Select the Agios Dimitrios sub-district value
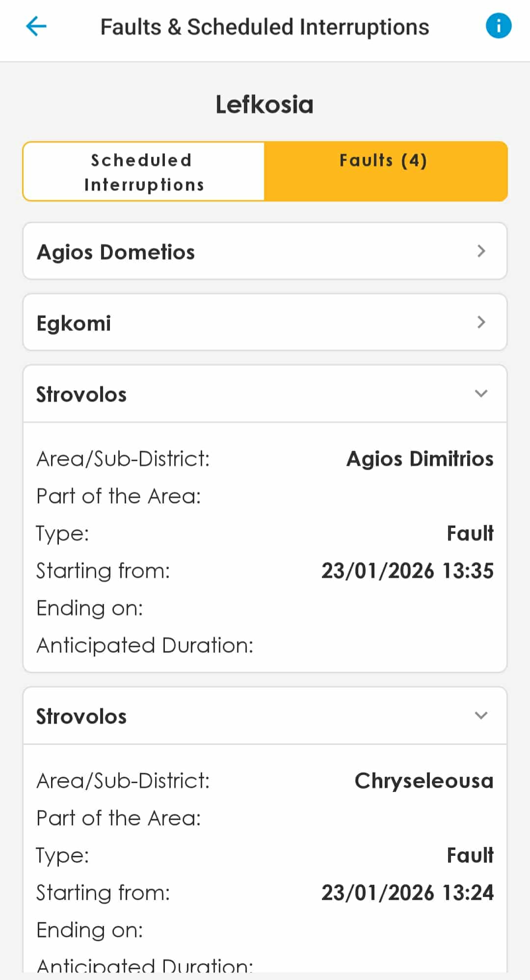The height and width of the screenshot is (980, 530). (420, 459)
